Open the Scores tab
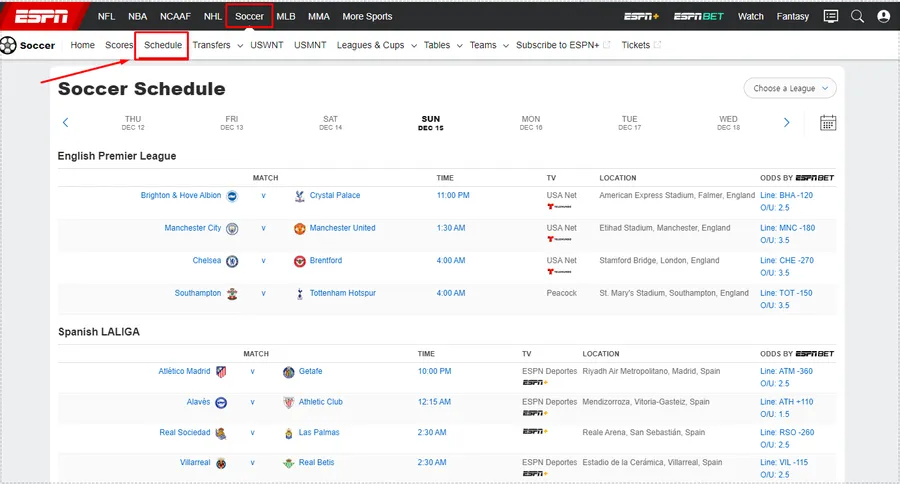The image size is (900, 484). pyautogui.click(x=119, y=45)
